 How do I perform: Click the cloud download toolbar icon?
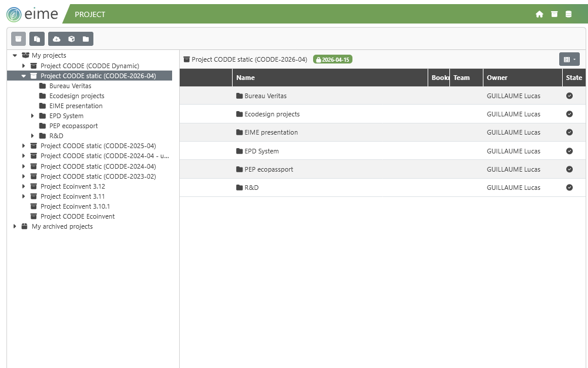(56, 39)
